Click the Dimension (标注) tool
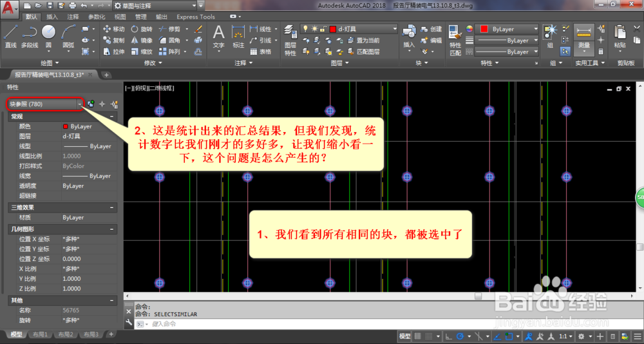Image resolution: width=644 pixels, height=344 pixels. (x=238, y=36)
